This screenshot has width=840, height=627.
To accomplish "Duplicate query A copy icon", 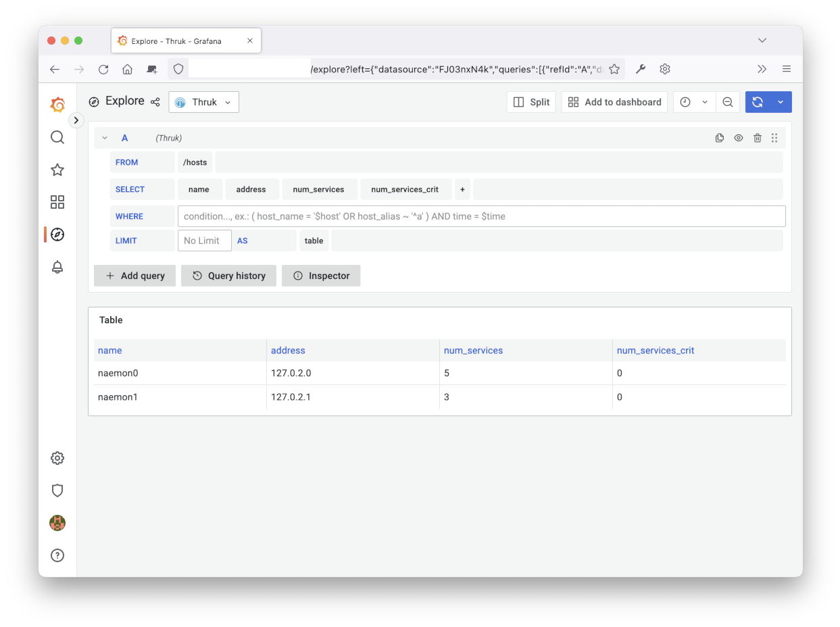I will click(720, 138).
